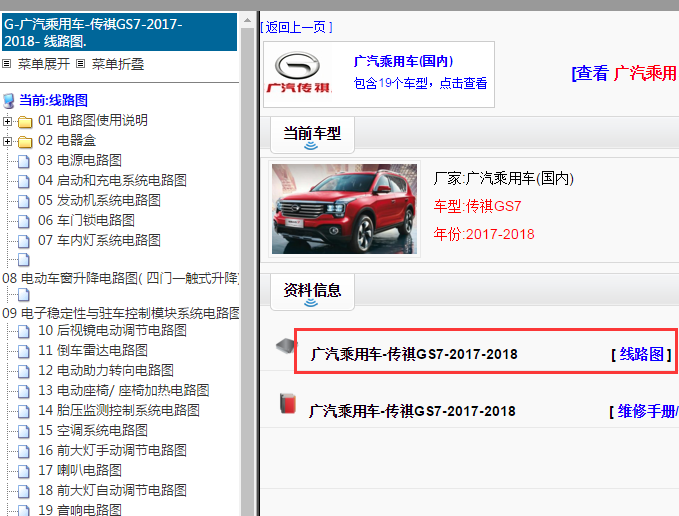Click page icon of 06 车门锁电路图
Viewport: 679px width, 516px height.
pyautogui.click(x=24, y=221)
